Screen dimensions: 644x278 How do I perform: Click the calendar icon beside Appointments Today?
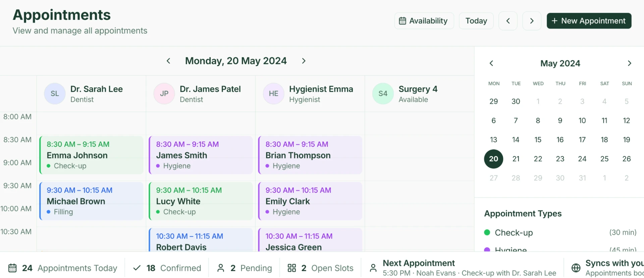coord(12,268)
